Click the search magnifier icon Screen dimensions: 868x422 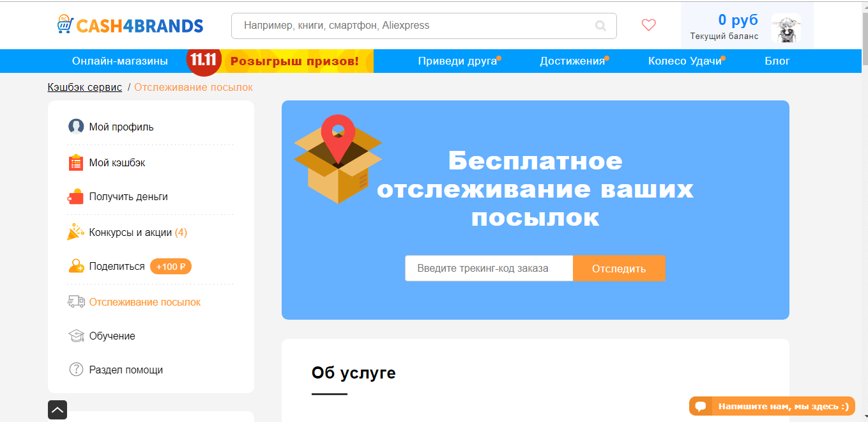[x=600, y=26]
